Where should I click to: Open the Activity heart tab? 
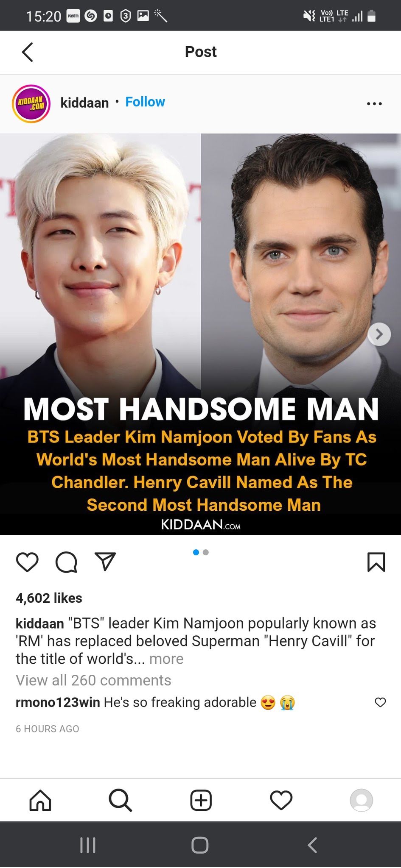point(281,801)
